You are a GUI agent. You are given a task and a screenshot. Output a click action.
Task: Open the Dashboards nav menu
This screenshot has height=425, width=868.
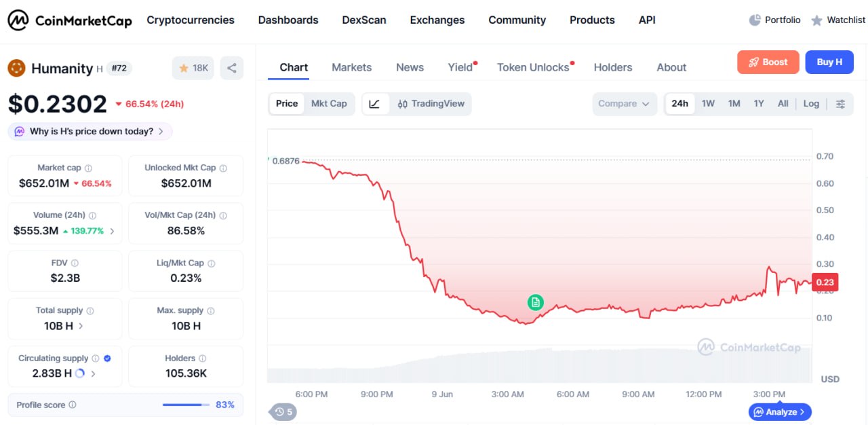point(288,20)
